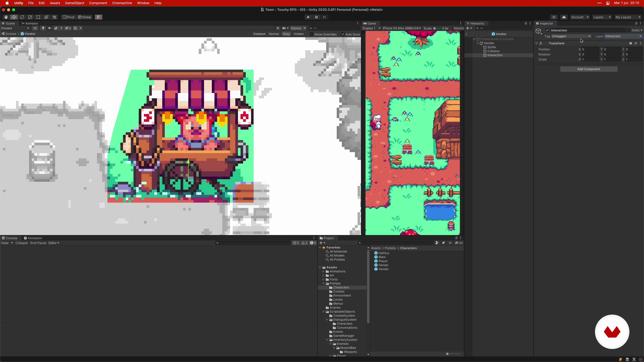This screenshot has width=644, height=362.
Task: Go back from the prefab in Hierarchy
Action: point(467,34)
